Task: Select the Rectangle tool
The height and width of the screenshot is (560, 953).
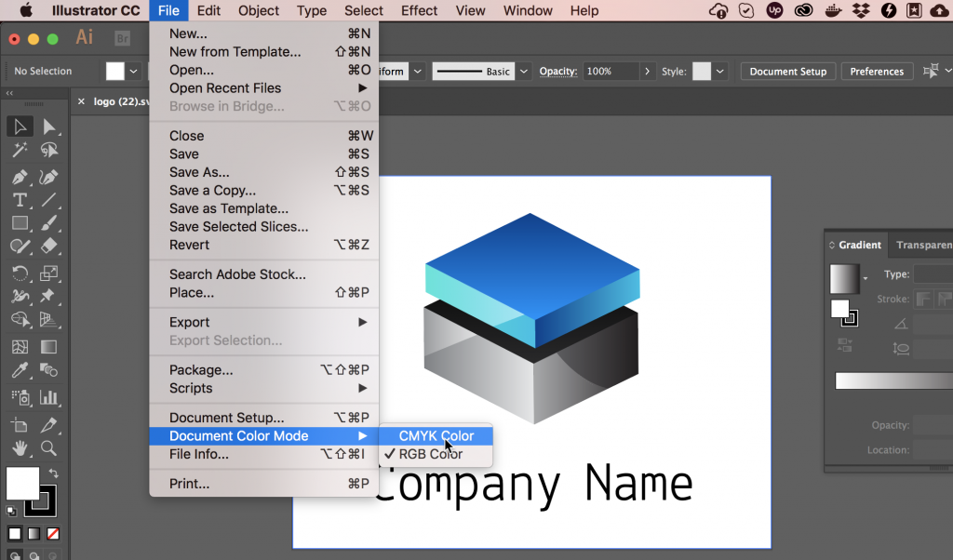Action: coord(20,223)
